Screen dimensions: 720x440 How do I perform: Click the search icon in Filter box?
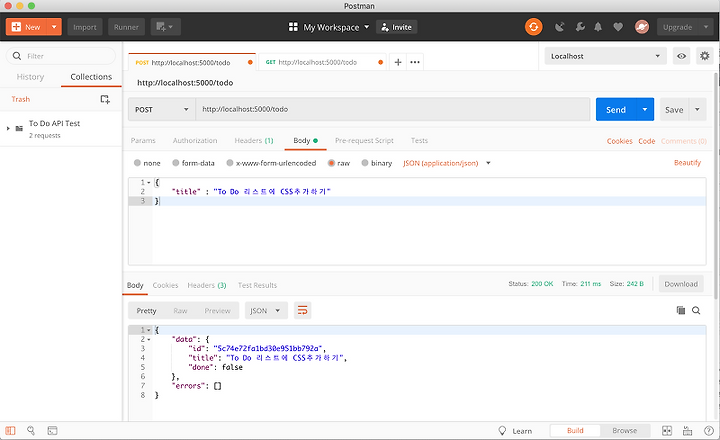(x=17, y=56)
